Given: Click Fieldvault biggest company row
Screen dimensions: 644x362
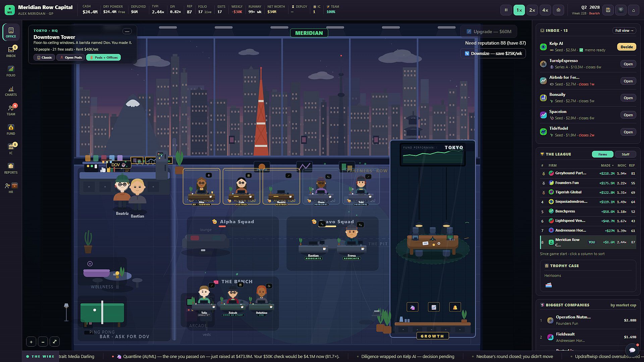Looking at the screenshot, I should click(x=588, y=337).
